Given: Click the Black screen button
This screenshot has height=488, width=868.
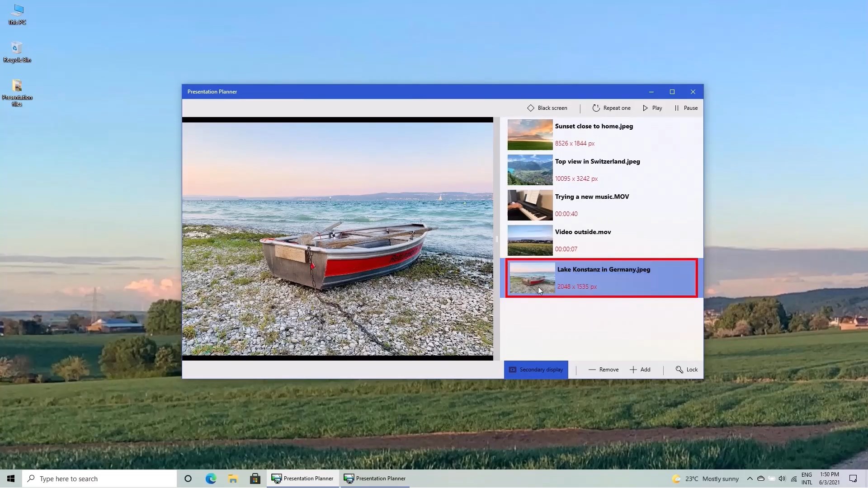Looking at the screenshot, I should (547, 108).
